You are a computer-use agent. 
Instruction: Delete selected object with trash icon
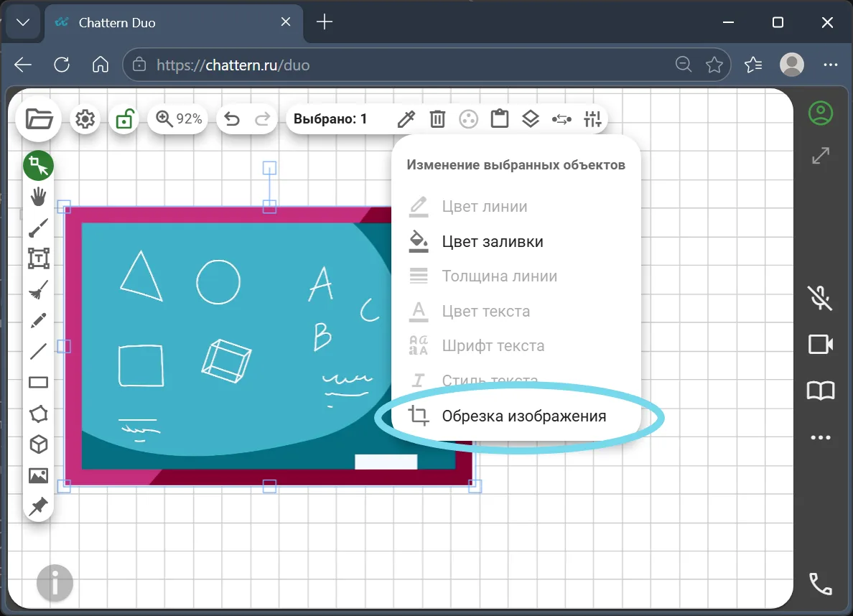437,119
